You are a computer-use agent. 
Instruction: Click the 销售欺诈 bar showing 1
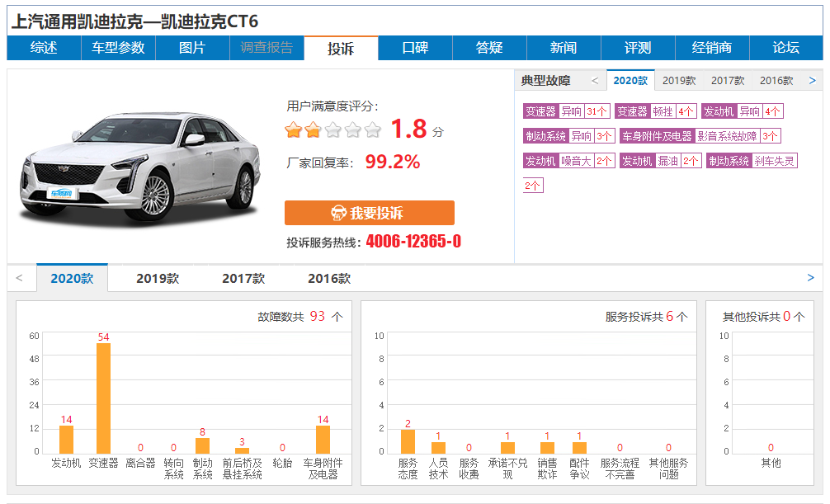(x=547, y=447)
